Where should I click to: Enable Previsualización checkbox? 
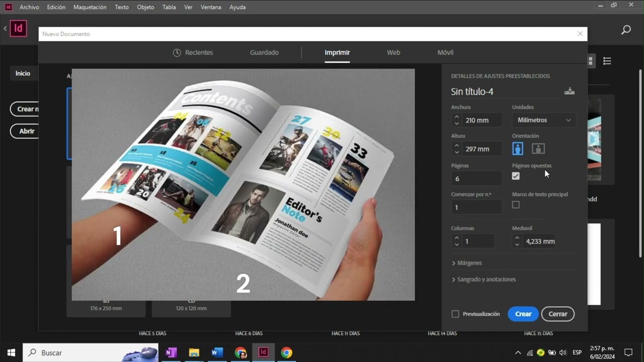pos(455,314)
